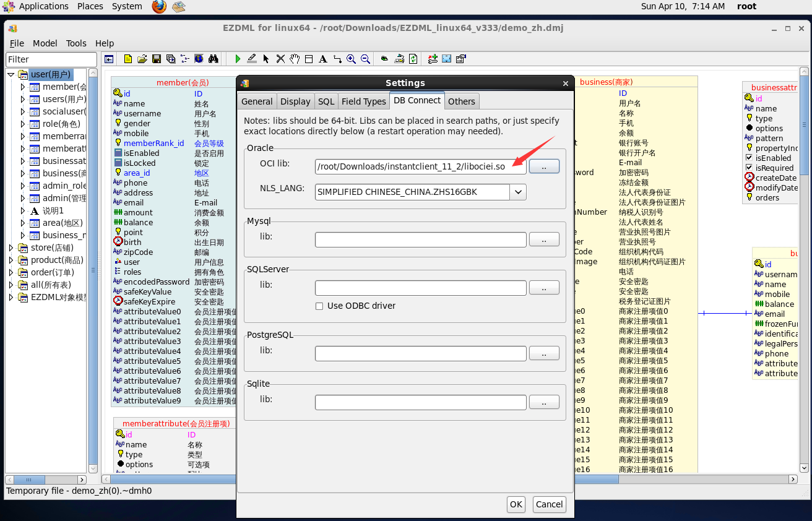Create a new file with the yellow page icon
This screenshot has height=521, width=812.
click(x=128, y=59)
